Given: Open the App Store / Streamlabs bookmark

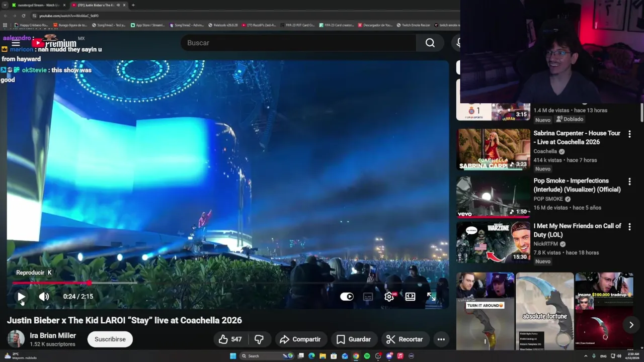Looking at the screenshot, I should coord(147,25).
